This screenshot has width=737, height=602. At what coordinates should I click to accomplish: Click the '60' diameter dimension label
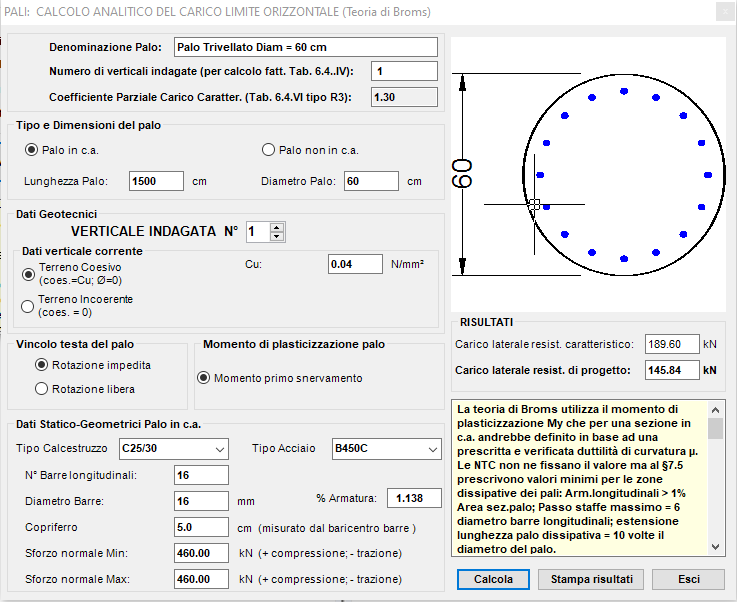tap(462, 174)
